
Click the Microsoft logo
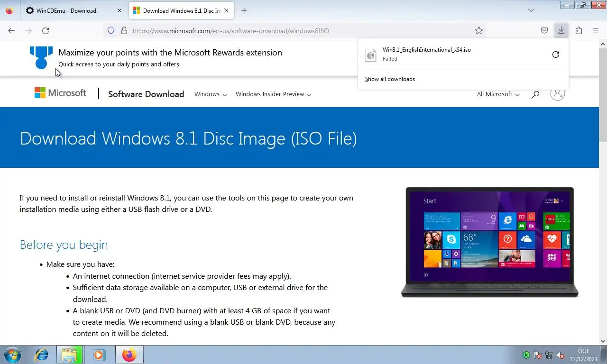[60, 93]
